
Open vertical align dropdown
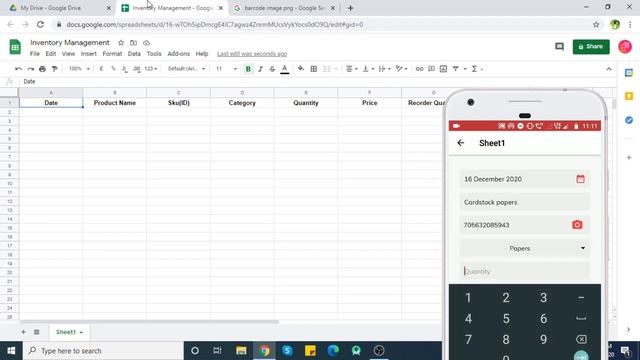click(368, 69)
